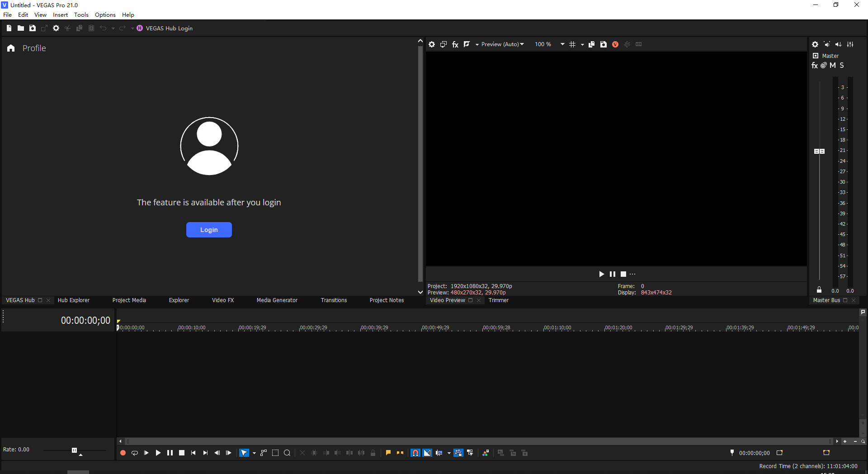Screen dimensions: 868x474
Task: Open Video Output FX in preview toolbar
Action: (x=455, y=44)
